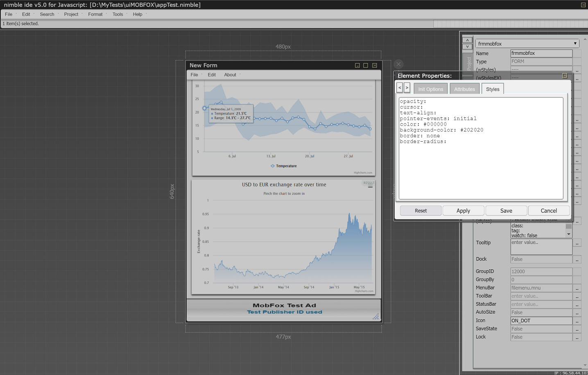Viewport: 588px width, 375px height.
Task: Open the File menu in the IDE
Action: pos(9,14)
